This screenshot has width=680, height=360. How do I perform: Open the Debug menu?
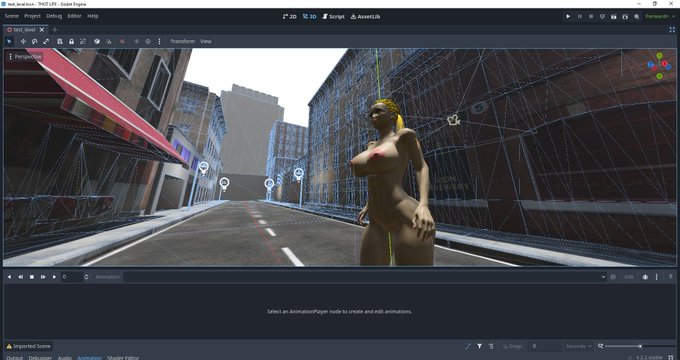(54, 16)
